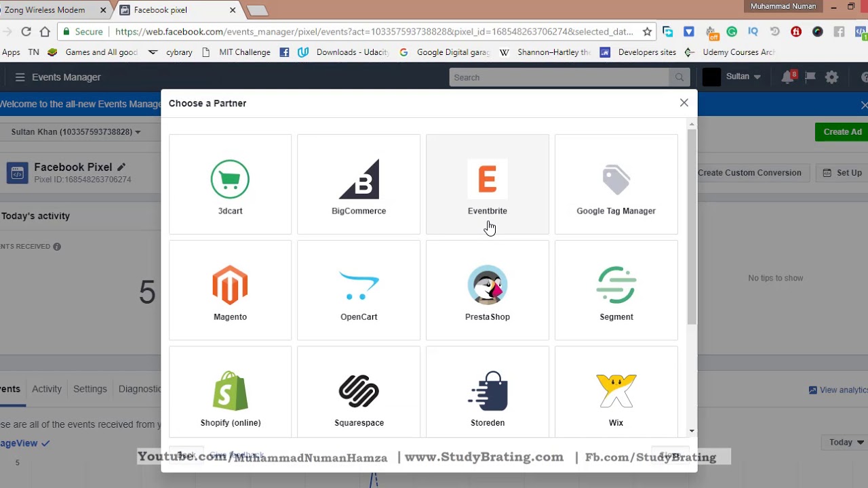Expand Sultan Khan ad account selector
Viewport: 868px width, 488px height.
point(76,131)
